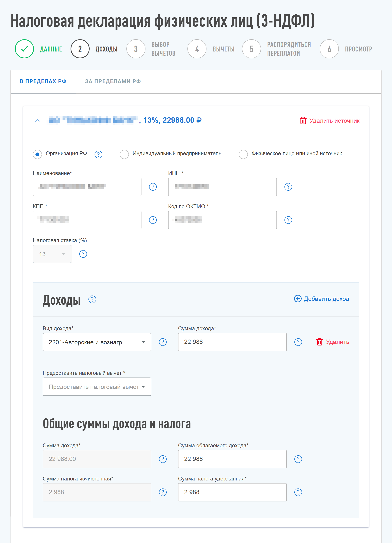Click disabled Сумма дохода field 22 988.00
392x543 pixels.
coord(97,459)
